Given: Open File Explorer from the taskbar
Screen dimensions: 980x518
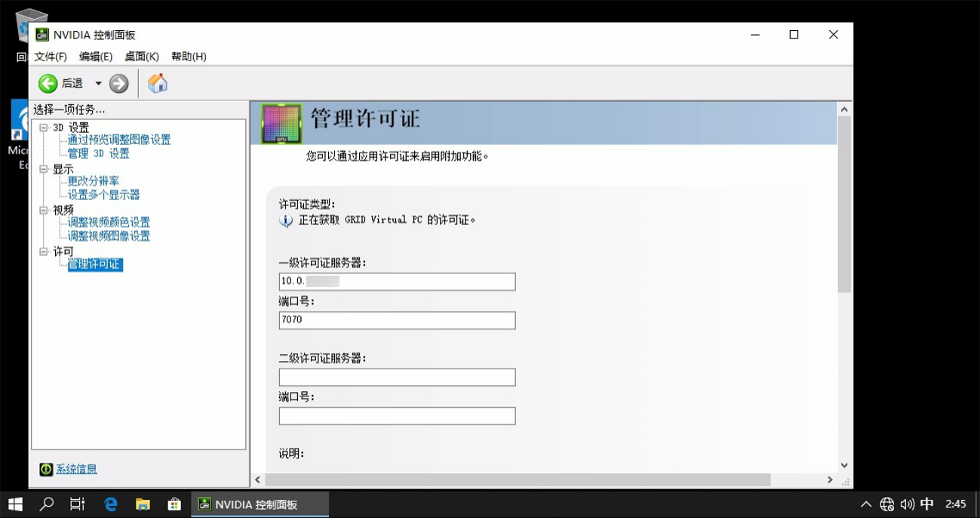Looking at the screenshot, I should (x=143, y=504).
